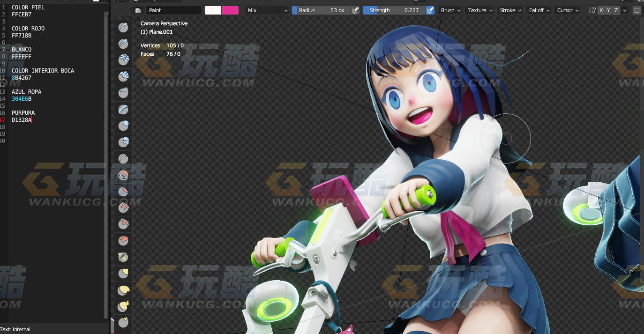Place cursor on FFCEB7 hex line
The width and height of the screenshot is (644, 334).
pyautogui.click(x=22, y=15)
